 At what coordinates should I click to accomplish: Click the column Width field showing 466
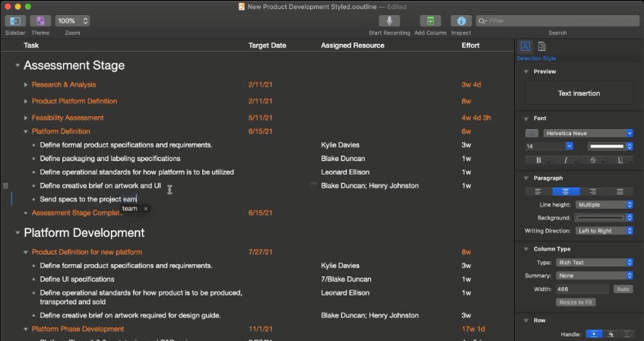coord(582,289)
